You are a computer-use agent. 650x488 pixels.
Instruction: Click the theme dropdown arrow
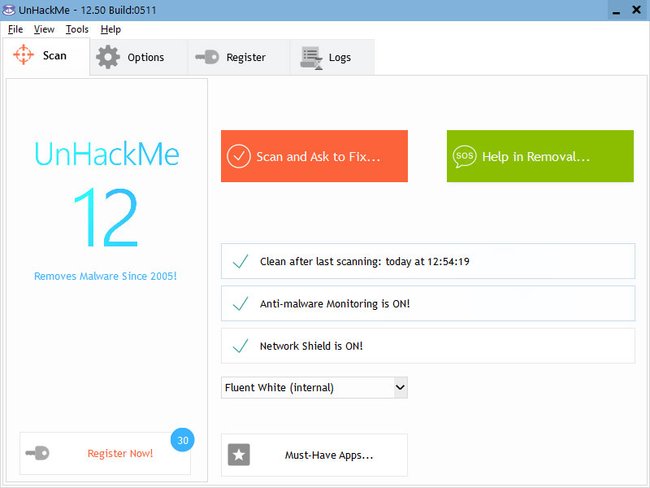[x=400, y=387]
